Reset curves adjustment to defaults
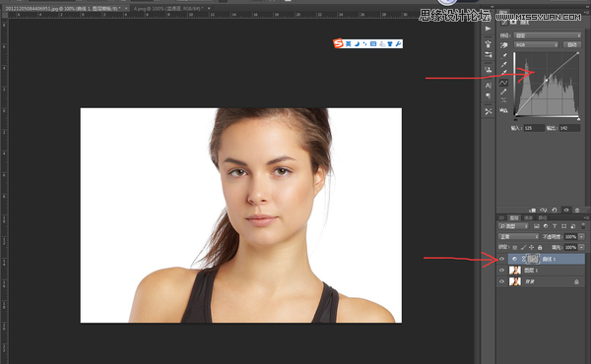 click(554, 211)
